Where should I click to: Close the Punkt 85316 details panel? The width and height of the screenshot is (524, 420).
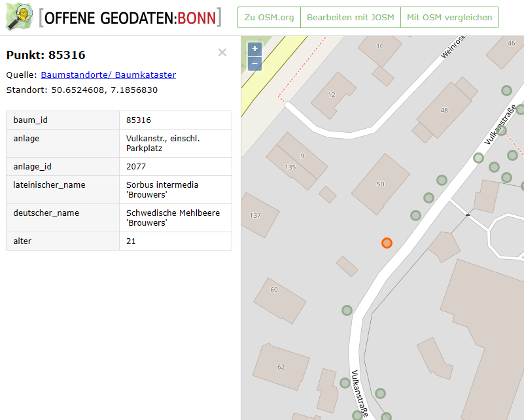pos(222,52)
